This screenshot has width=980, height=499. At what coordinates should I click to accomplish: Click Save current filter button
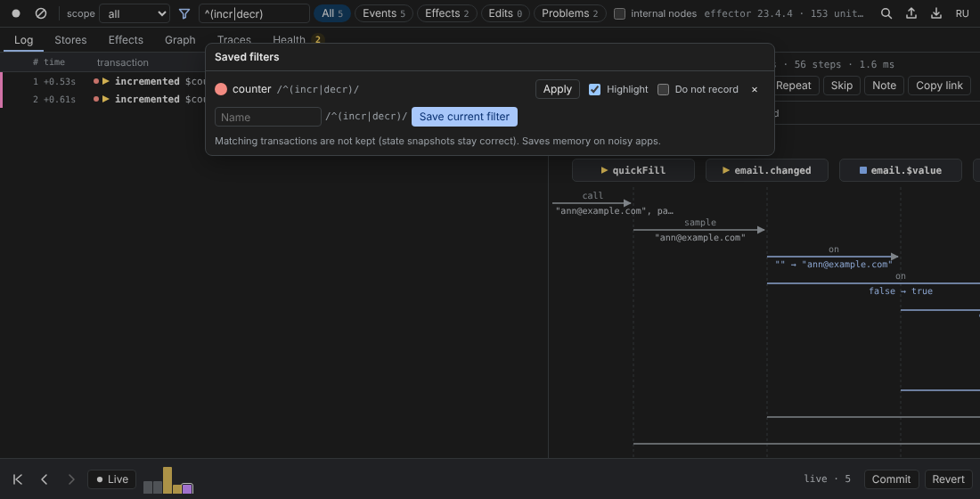464,117
